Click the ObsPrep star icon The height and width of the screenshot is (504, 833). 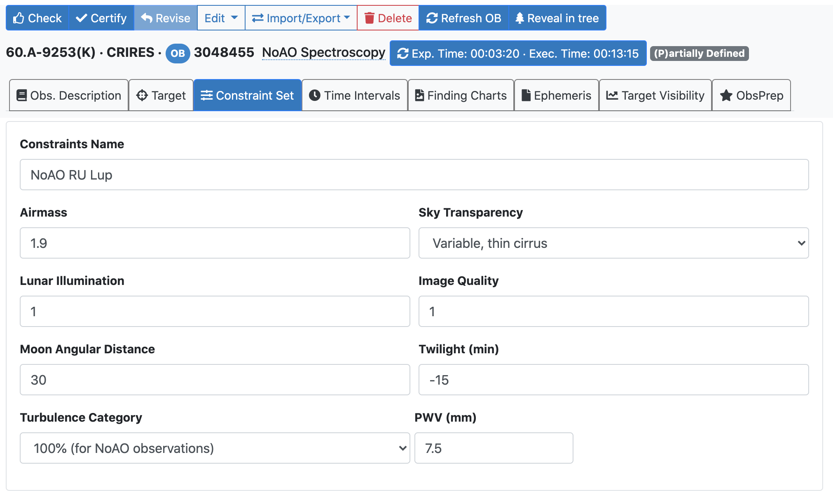point(726,96)
